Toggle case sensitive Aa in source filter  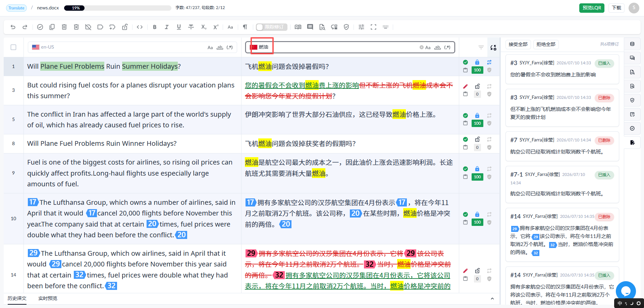pos(210,48)
